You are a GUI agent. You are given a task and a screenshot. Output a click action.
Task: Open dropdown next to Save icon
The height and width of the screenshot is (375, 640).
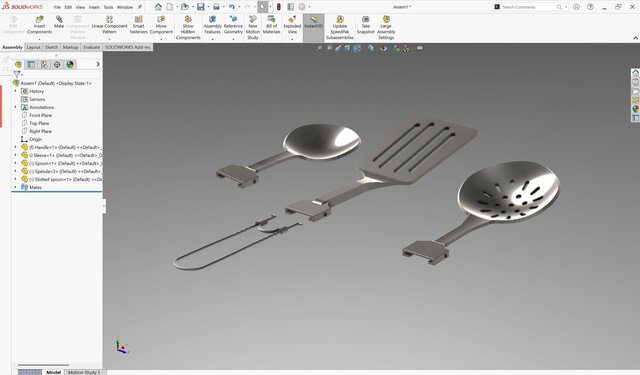208,7
